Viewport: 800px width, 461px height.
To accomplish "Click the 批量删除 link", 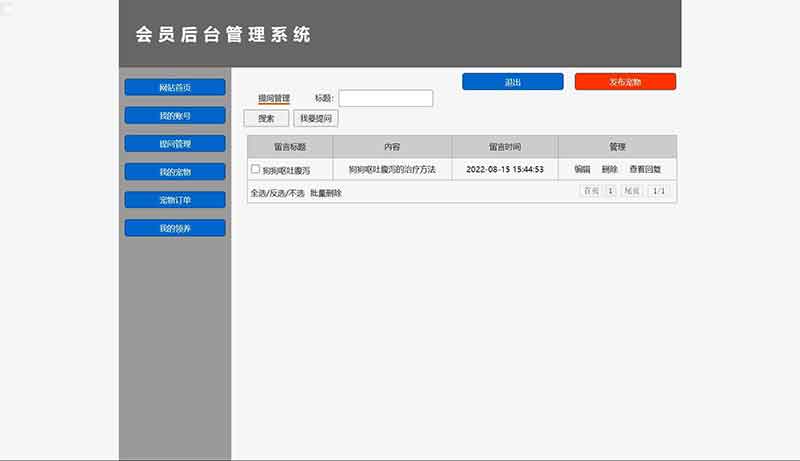I will tap(326, 193).
